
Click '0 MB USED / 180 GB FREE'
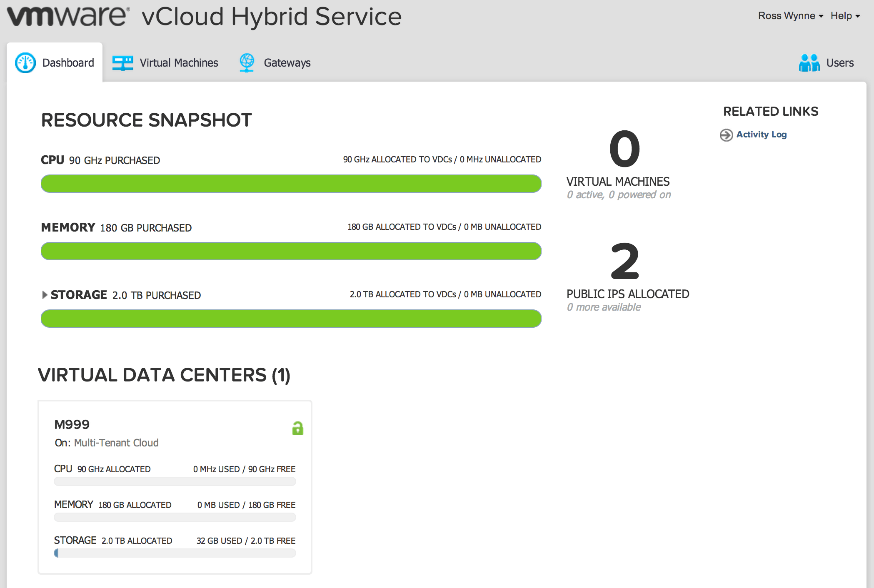[246, 505]
